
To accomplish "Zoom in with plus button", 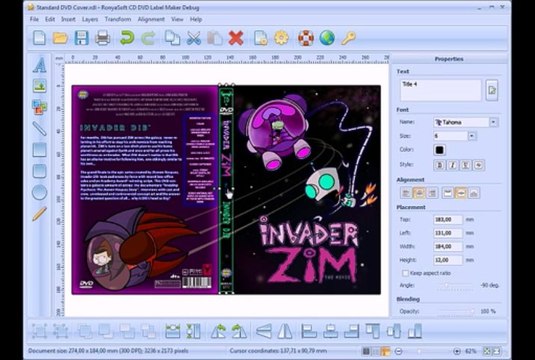I will coord(457,351).
